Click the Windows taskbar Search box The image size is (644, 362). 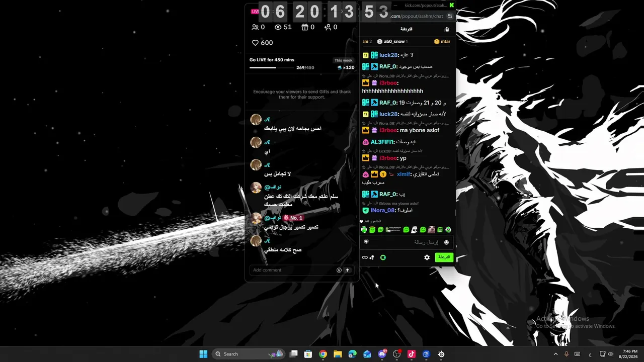coord(248,354)
